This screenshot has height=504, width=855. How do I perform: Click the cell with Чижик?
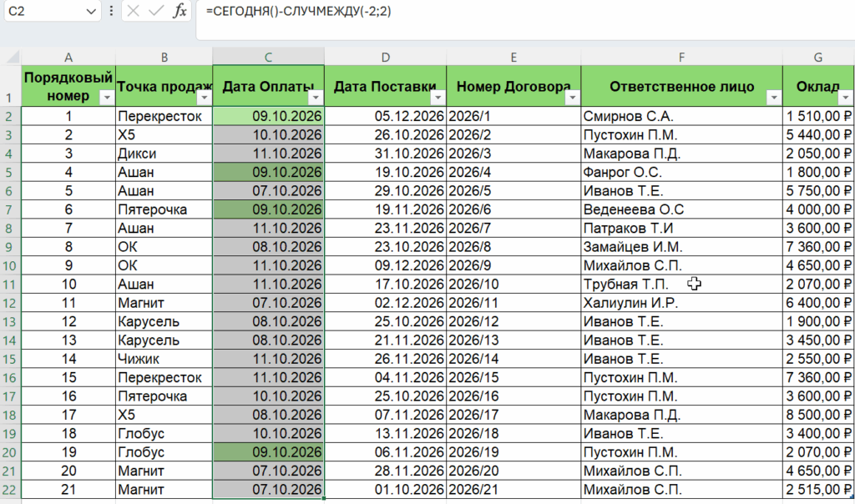(x=164, y=359)
